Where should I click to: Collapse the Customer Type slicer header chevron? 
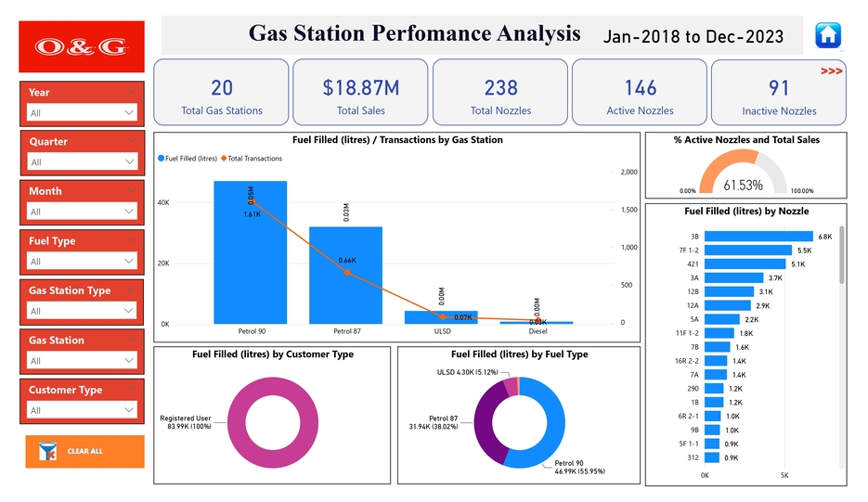131,390
